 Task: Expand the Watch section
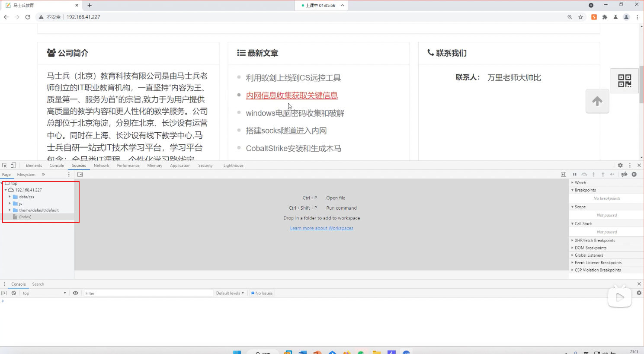(x=580, y=182)
